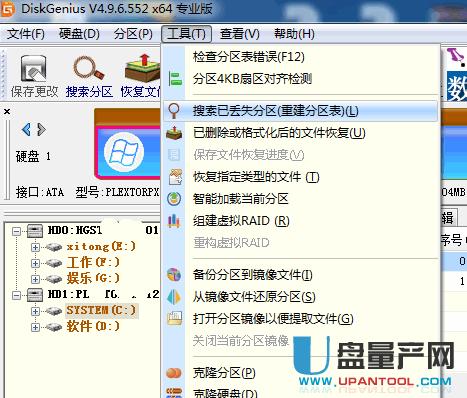Click the 型号:PLEXTORPX model text
Screen dimensions: 467x398
117,192
